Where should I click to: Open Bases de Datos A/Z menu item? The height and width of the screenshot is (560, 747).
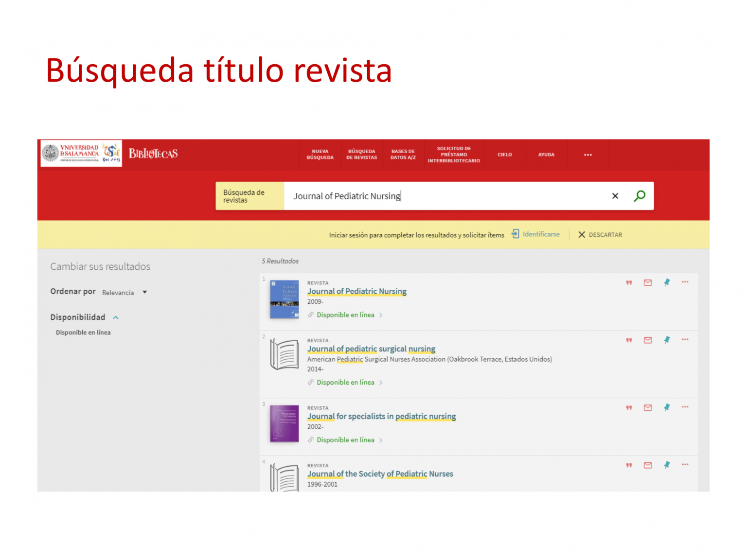[x=403, y=155]
